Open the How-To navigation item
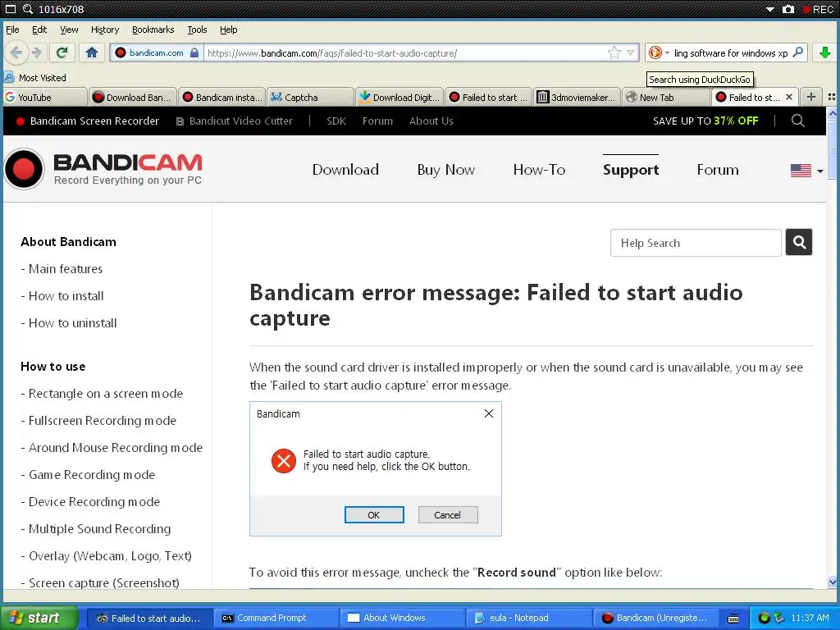840x630 pixels. point(539,170)
